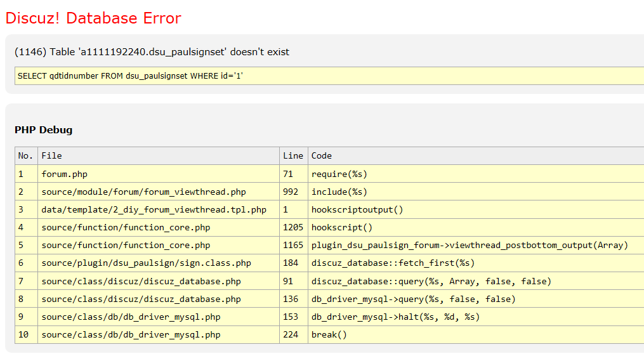Click line number 1205 cell
The image size is (644, 361).
coord(293,227)
